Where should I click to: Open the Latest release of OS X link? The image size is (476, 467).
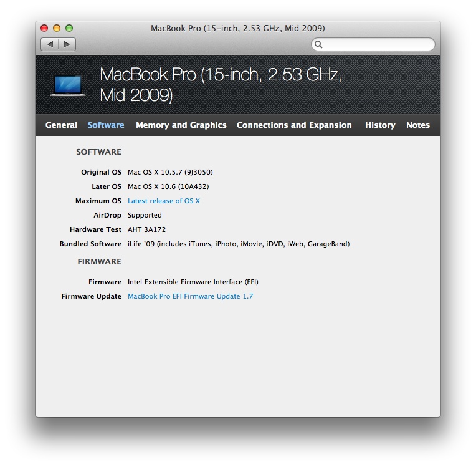(164, 201)
